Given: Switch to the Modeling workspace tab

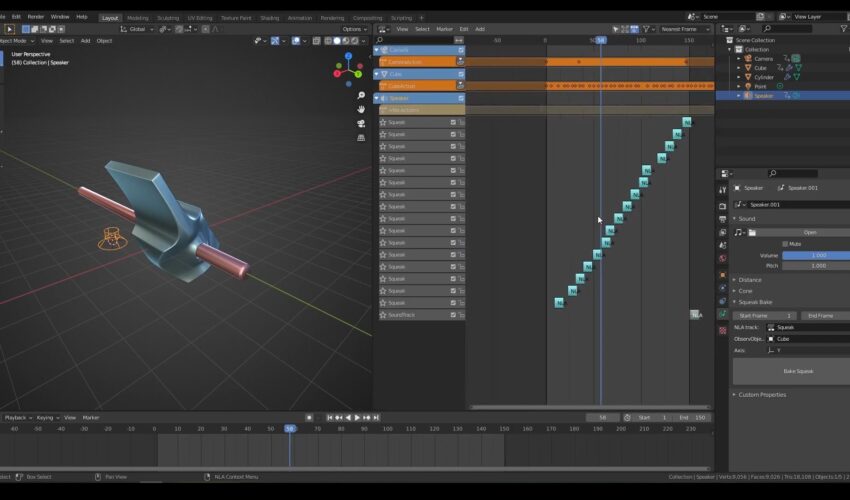Looking at the screenshot, I should pyautogui.click(x=138, y=17).
